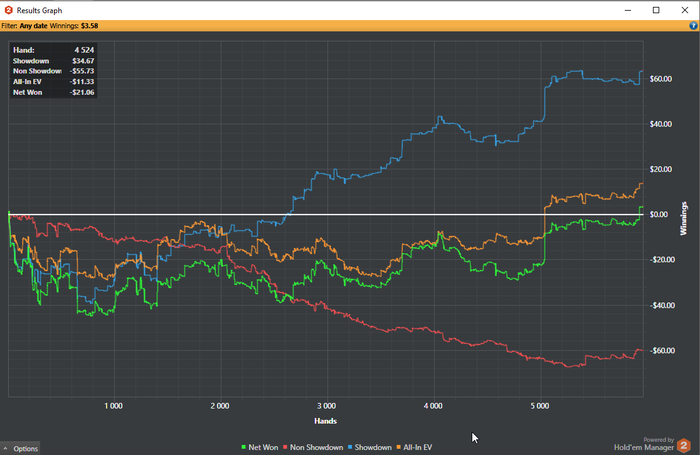
Task: Toggle the Net Won legend series
Action: [x=259, y=447]
